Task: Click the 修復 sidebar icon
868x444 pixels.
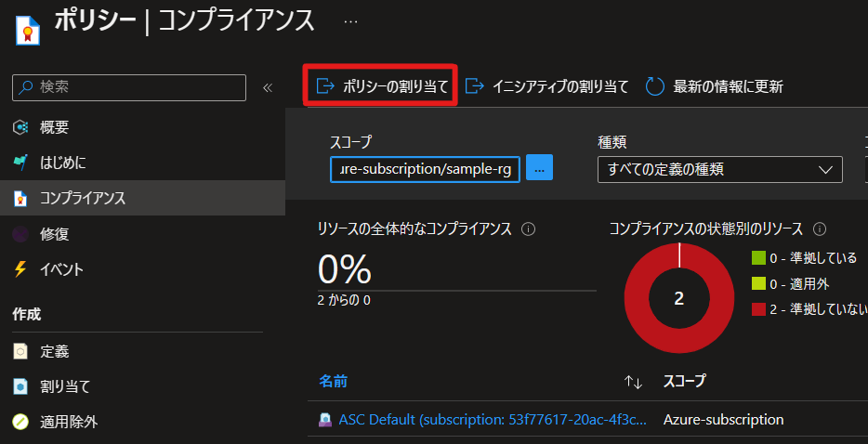Action: pyautogui.click(x=20, y=234)
